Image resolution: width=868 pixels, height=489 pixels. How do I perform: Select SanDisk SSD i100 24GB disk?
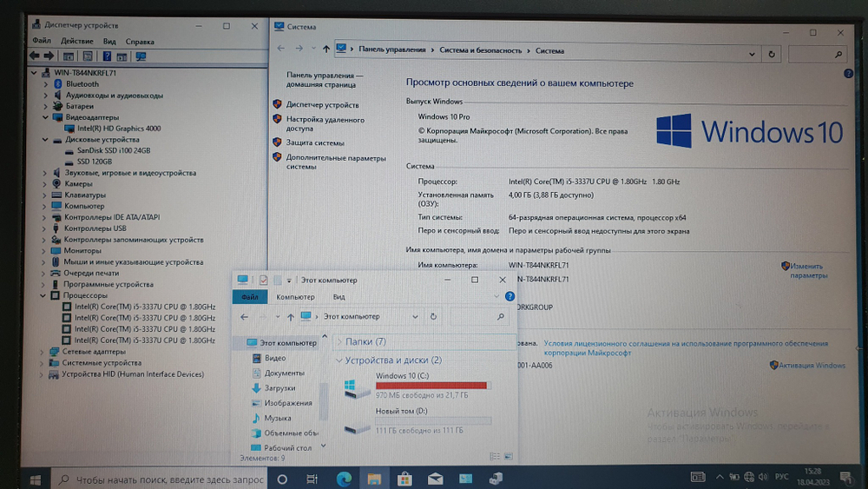point(114,150)
